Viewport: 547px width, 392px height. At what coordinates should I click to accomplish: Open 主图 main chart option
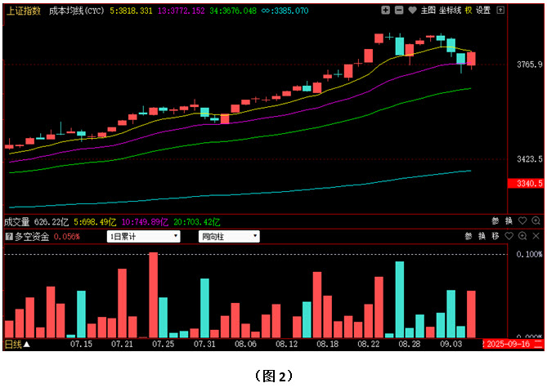coord(428,11)
